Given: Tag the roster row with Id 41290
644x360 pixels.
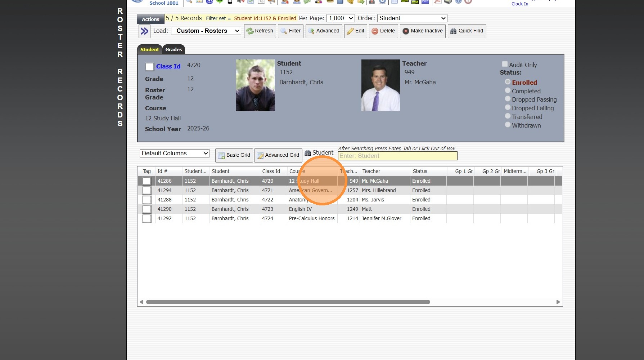Looking at the screenshot, I should click(x=147, y=209).
